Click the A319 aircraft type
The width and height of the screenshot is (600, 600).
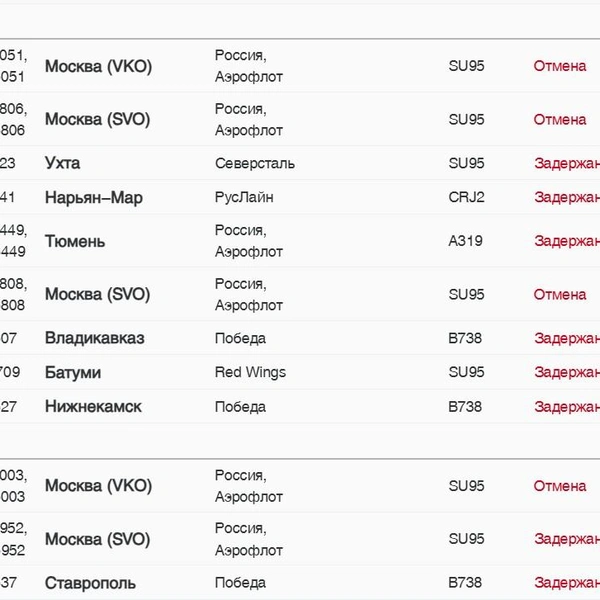tap(465, 241)
